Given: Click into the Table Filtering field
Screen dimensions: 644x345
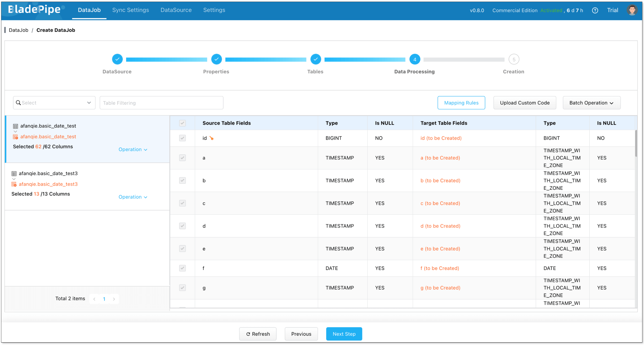Looking at the screenshot, I should [161, 103].
